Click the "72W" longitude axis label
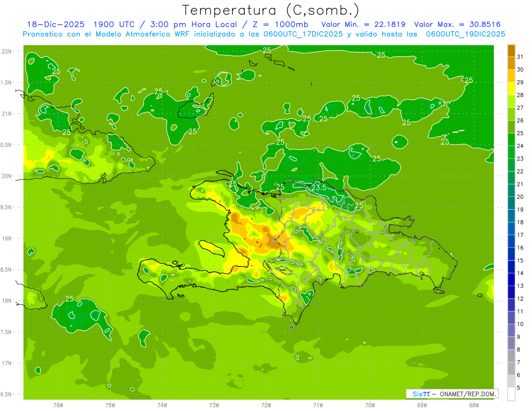Viewport: 532px width, 411px height. tap(266, 405)
